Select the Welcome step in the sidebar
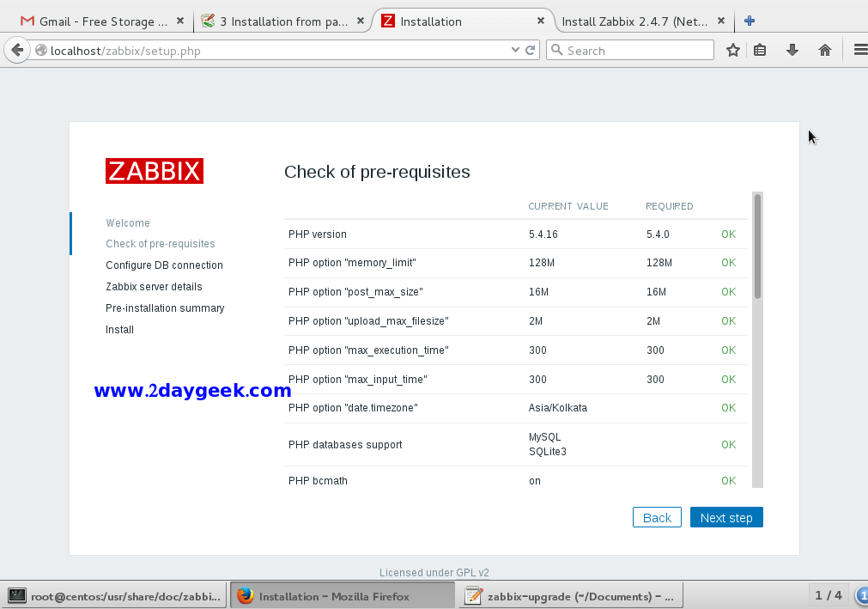The height and width of the screenshot is (609, 868). click(x=128, y=222)
